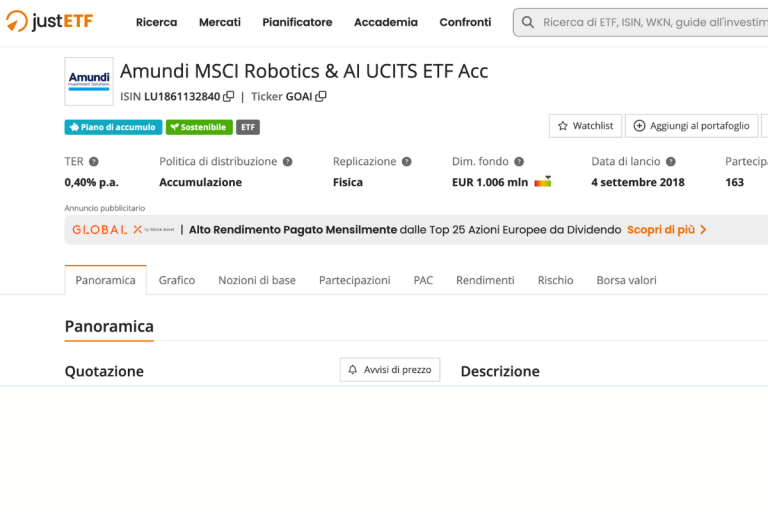Screen dimensions: 768x512
Task: Open the Ricerca menu
Action: click(156, 22)
